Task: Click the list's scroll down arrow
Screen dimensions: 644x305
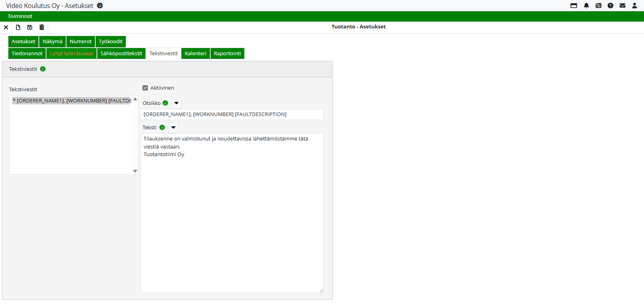Action: click(135, 171)
